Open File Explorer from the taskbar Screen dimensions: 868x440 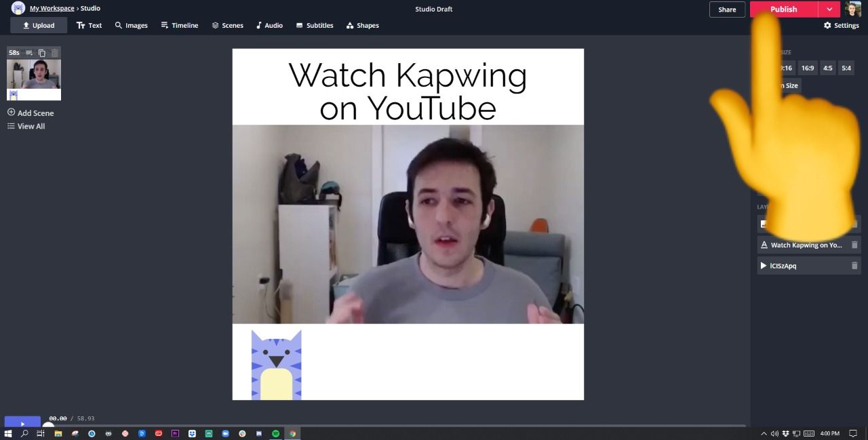pyautogui.click(x=58, y=433)
